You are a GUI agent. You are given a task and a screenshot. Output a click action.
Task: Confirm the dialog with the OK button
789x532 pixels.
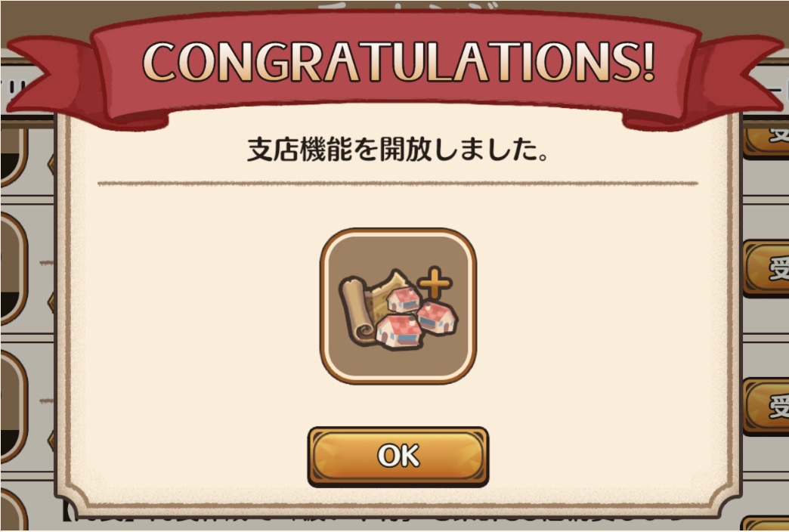pos(398,456)
